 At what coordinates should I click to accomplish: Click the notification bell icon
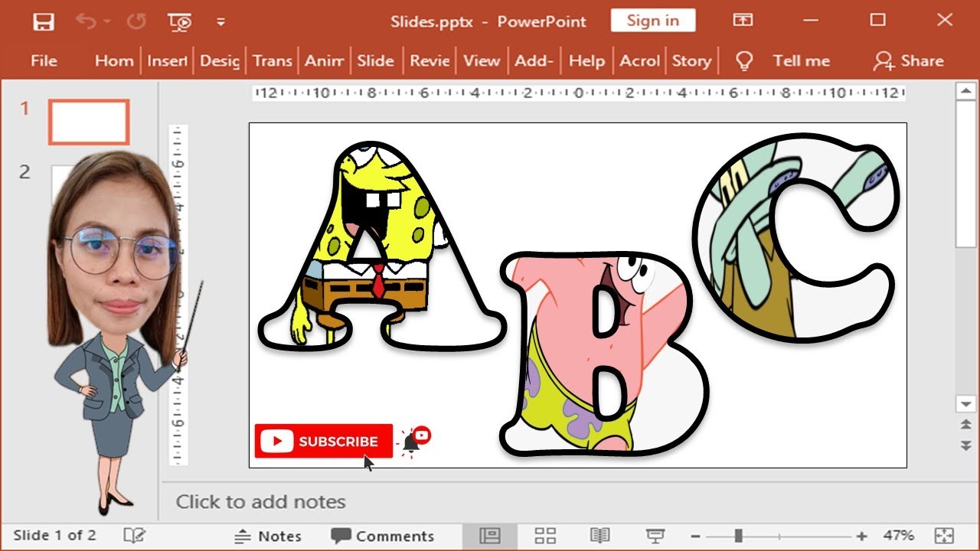click(x=413, y=441)
